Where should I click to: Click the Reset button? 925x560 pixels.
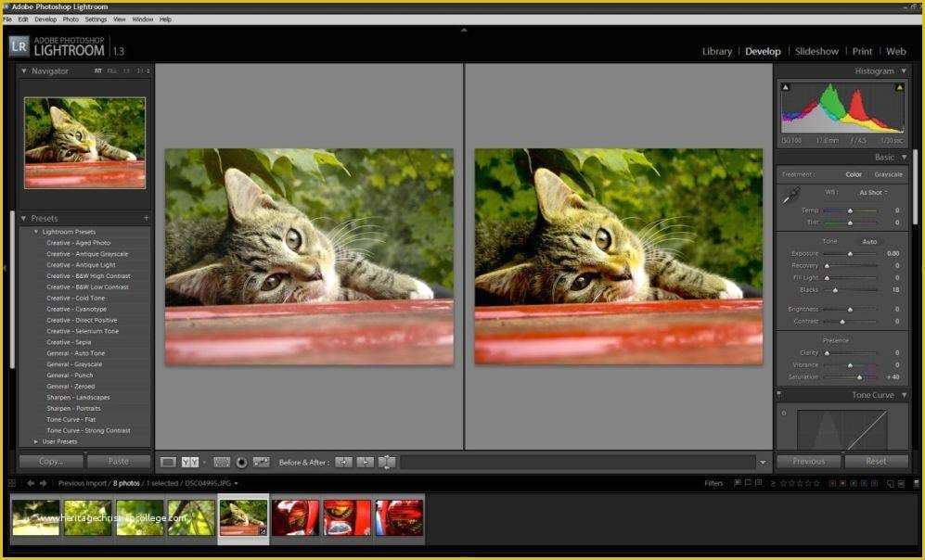coord(875,461)
